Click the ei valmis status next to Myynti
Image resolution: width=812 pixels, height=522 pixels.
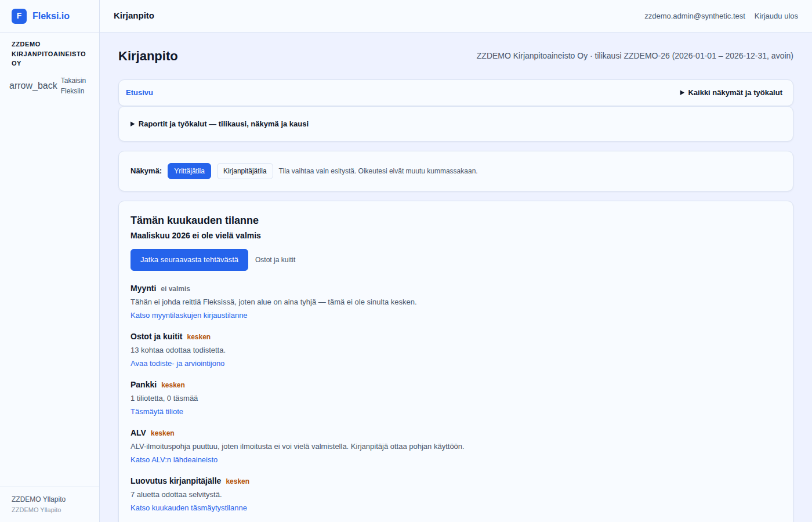(176, 289)
